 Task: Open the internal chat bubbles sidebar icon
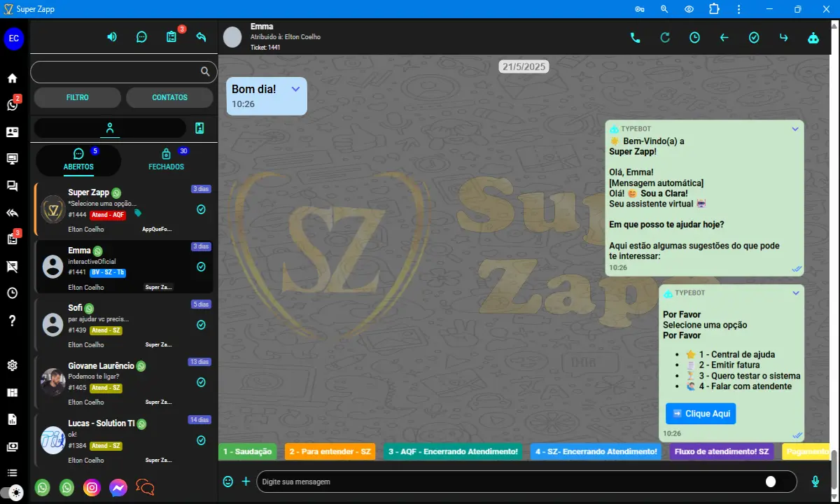[x=12, y=185]
